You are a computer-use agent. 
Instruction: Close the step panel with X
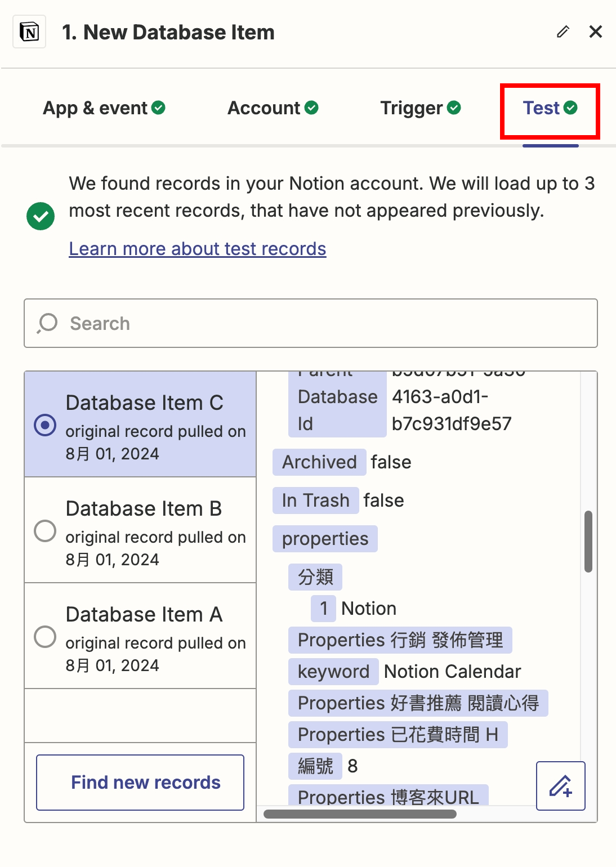click(x=595, y=32)
